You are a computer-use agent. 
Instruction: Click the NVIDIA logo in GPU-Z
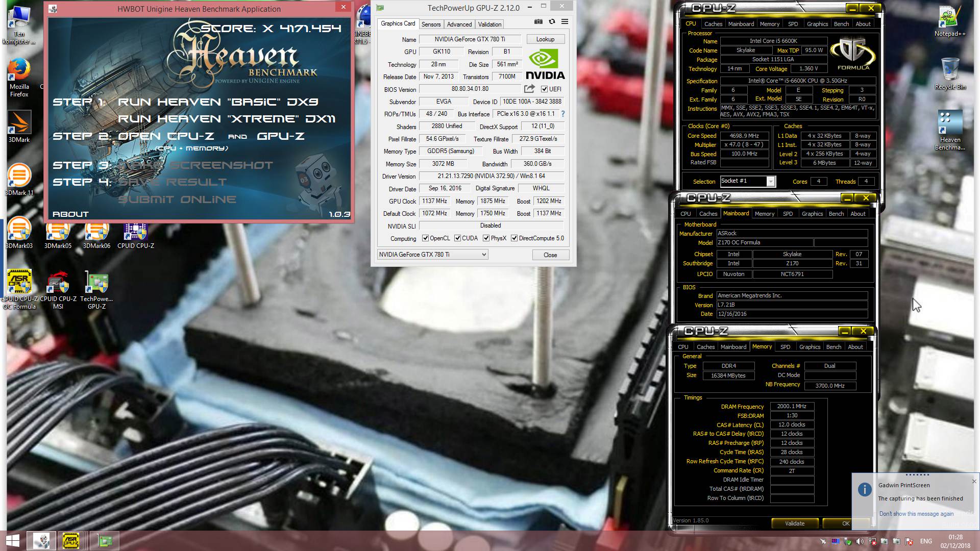[545, 64]
